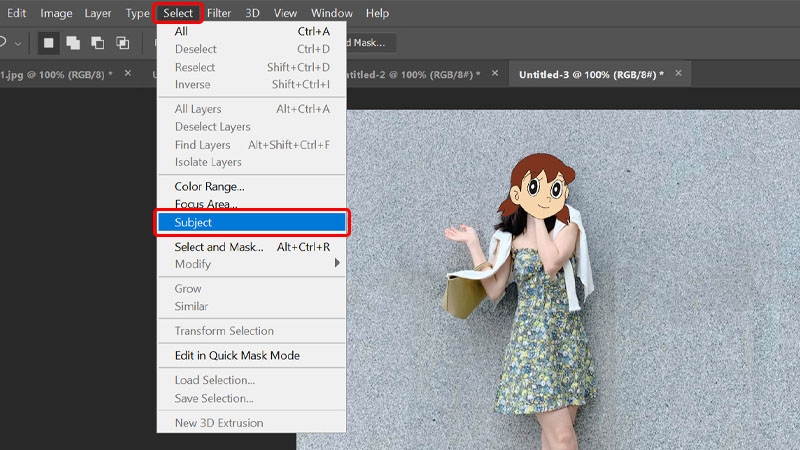Choose Reselect menu entry
The image size is (800, 450).
point(252,67)
